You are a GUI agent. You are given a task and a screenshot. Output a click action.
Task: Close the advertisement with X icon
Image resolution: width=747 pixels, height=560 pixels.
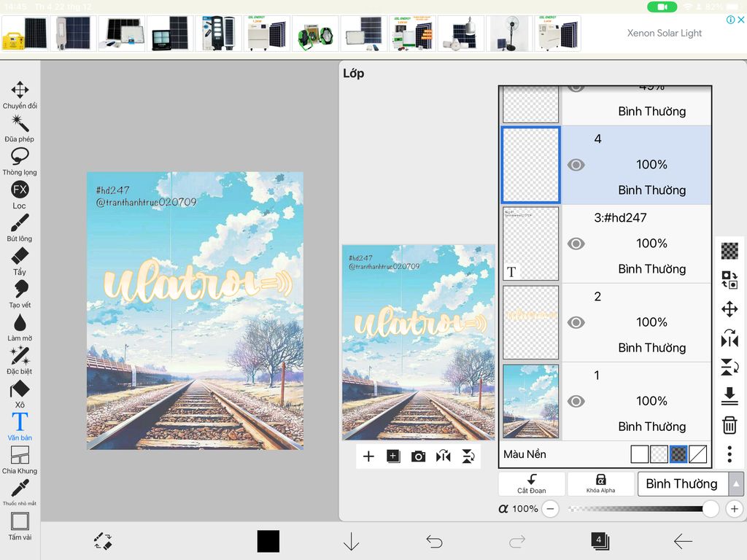tap(741, 20)
